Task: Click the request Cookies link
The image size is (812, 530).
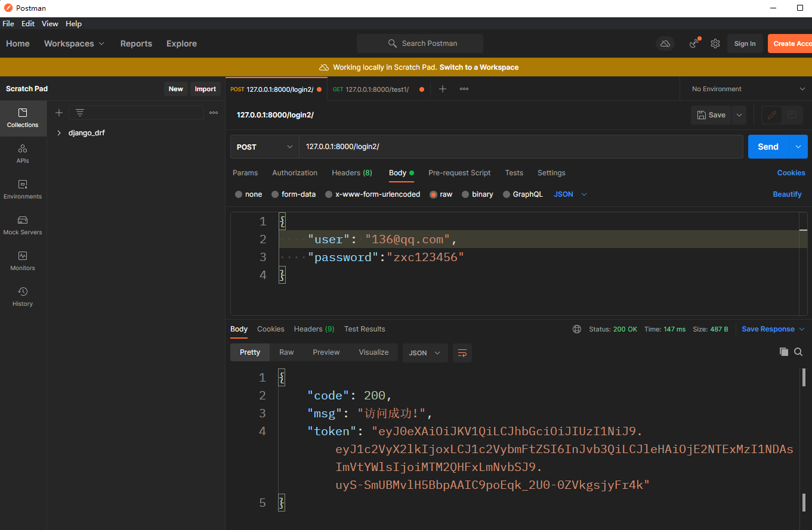Action: (791, 173)
